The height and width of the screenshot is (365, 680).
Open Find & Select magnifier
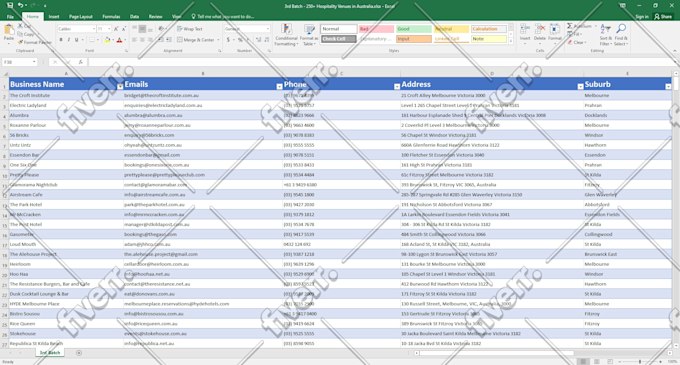pos(621,34)
